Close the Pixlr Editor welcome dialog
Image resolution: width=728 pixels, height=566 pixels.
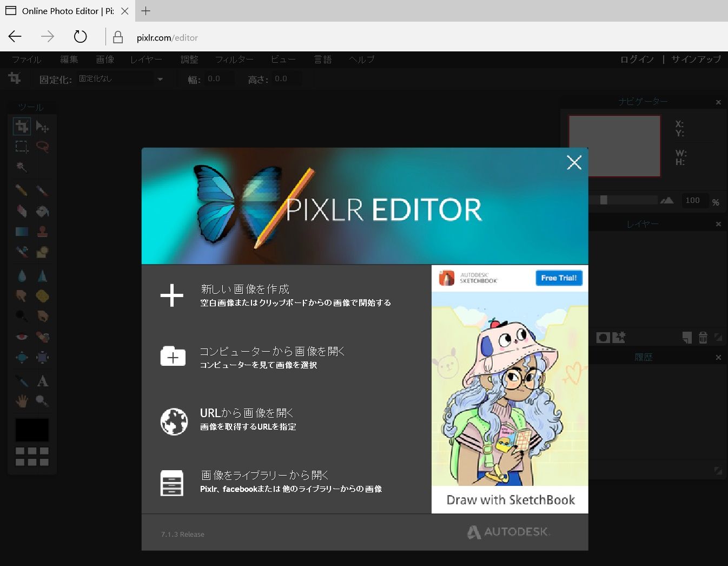pyautogui.click(x=574, y=162)
